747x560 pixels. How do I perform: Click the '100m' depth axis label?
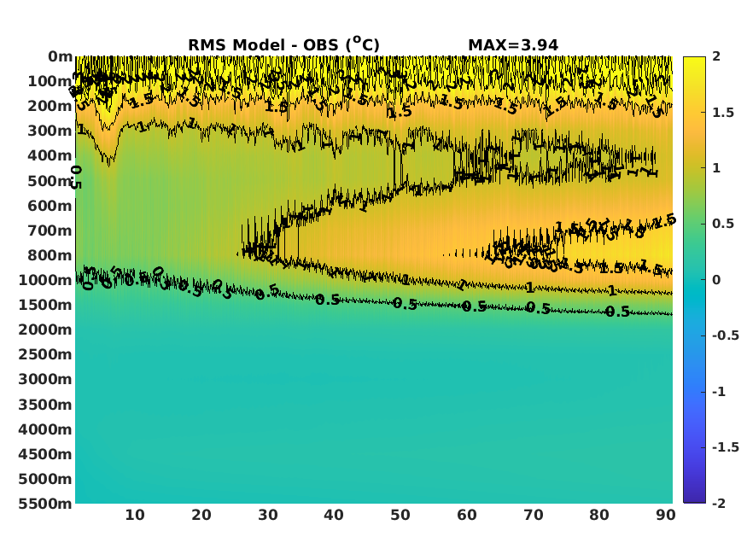pos(50,81)
